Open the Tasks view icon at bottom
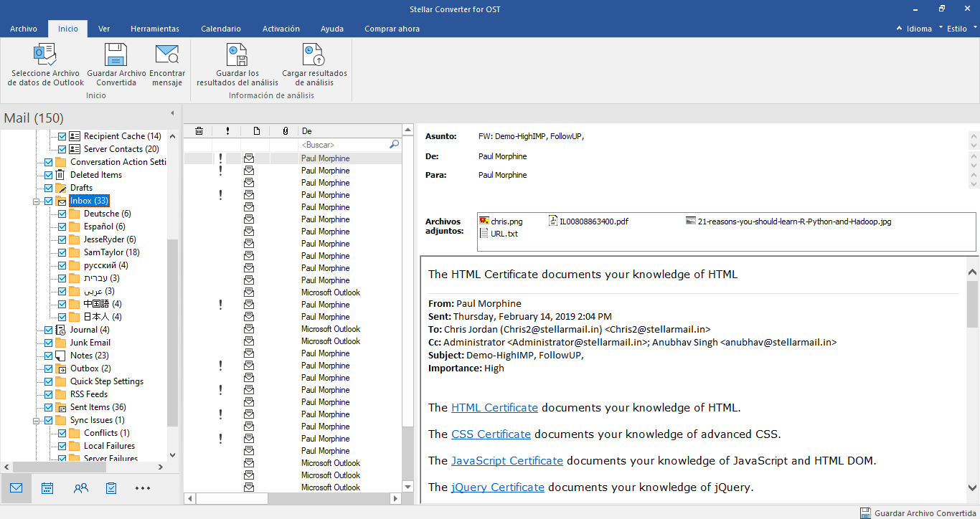 coord(111,488)
